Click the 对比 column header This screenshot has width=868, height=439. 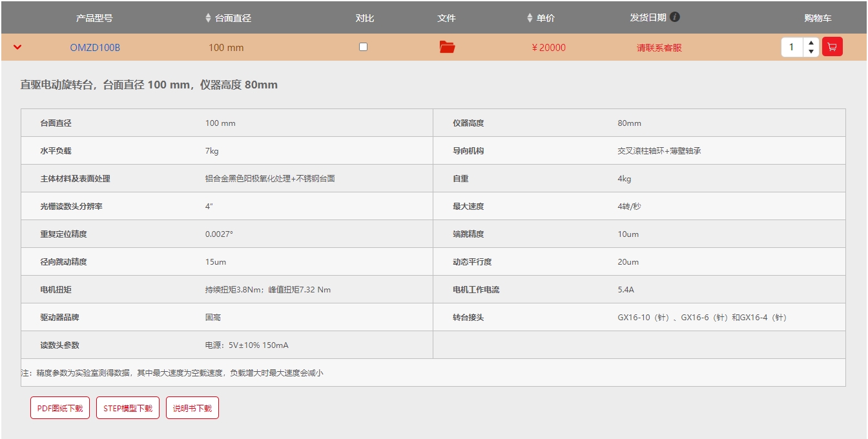[x=365, y=18]
